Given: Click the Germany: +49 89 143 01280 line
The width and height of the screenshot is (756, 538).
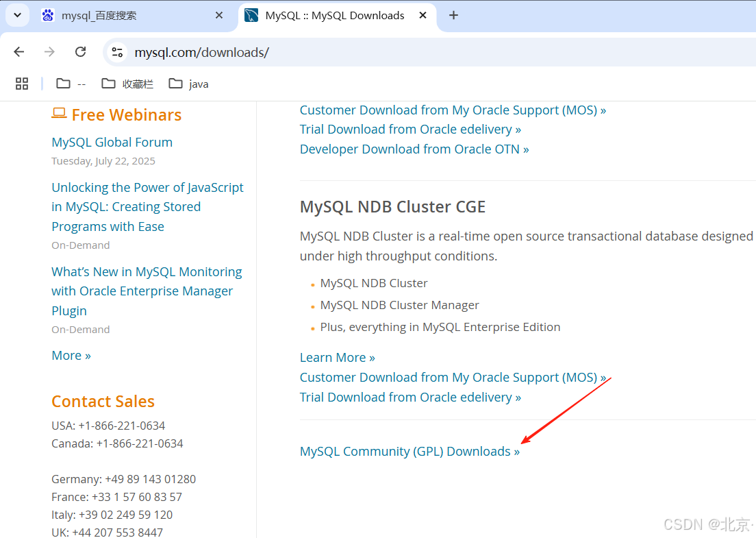Looking at the screenshot, I should (x=123, y=479).
